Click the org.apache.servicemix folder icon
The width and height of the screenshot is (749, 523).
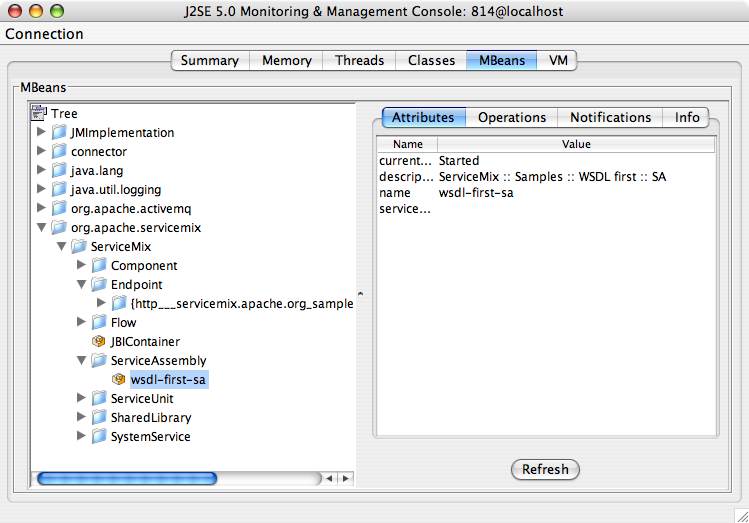[x=59, y=227]
